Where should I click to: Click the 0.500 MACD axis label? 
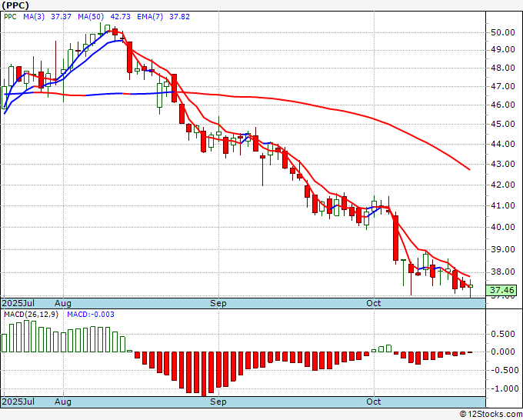(503, 335)
